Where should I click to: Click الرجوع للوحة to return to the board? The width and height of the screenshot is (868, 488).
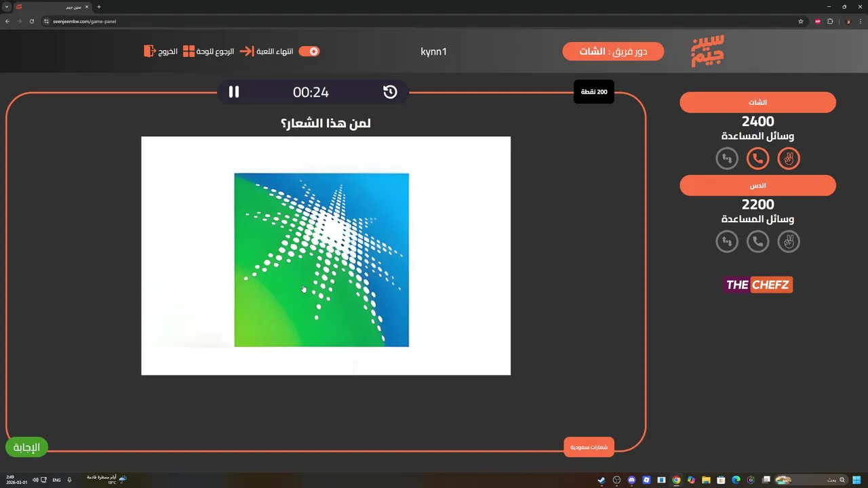tap(215, 52)
